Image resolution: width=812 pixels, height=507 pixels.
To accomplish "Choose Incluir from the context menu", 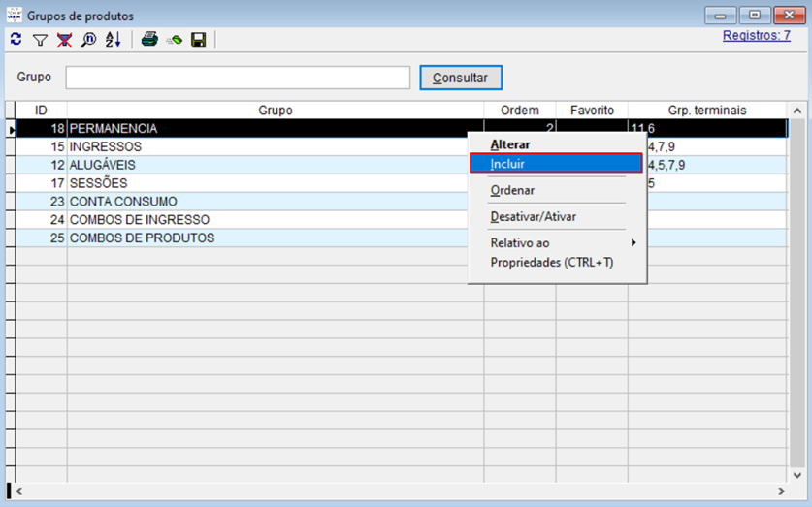I will tap(555, 164).
